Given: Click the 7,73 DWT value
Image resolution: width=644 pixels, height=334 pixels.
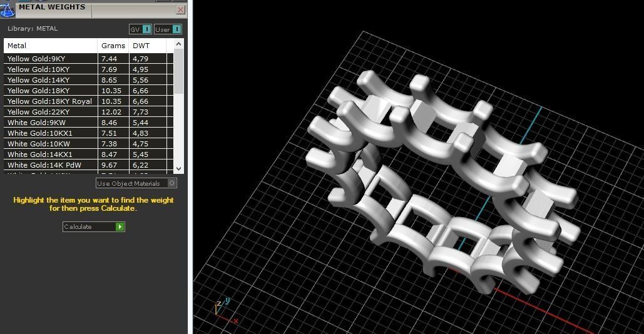Looking at the screenshot, I should [x=140, y=112].
